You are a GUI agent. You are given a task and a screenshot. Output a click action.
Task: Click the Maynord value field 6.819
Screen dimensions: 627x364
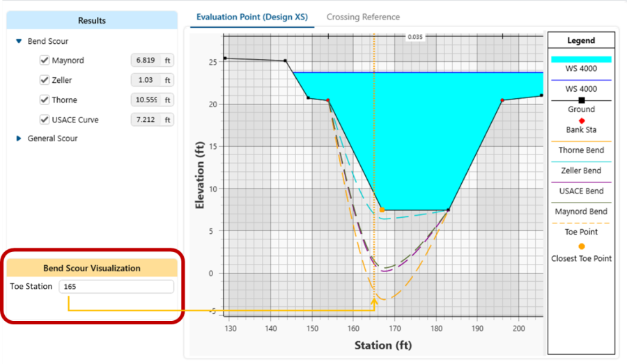point(146,61)
